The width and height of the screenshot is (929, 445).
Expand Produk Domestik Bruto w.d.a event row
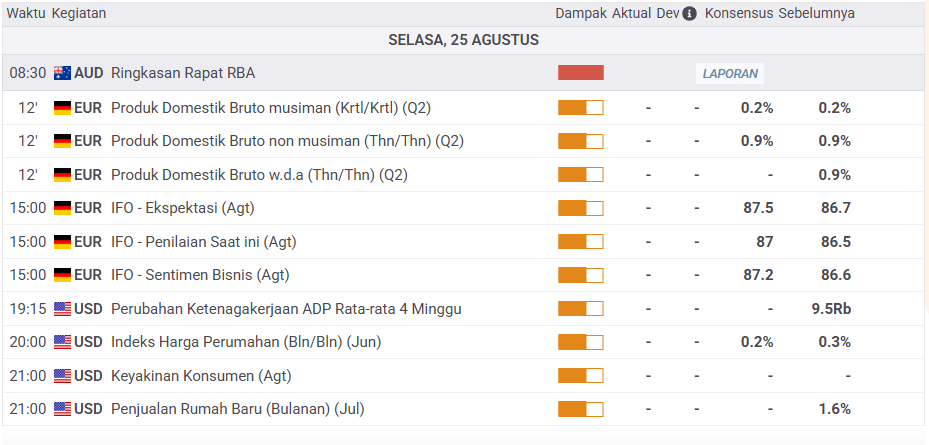click(259, 175)
